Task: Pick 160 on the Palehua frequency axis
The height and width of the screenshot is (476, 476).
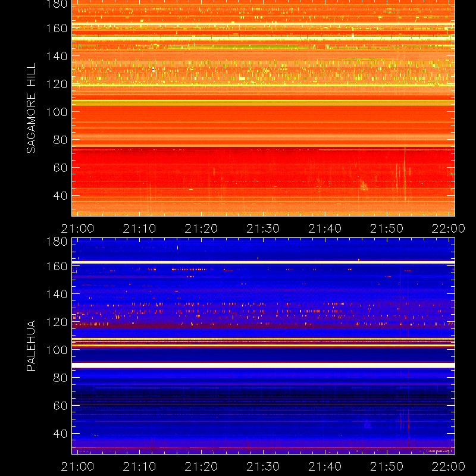Action: pos(57,266)
